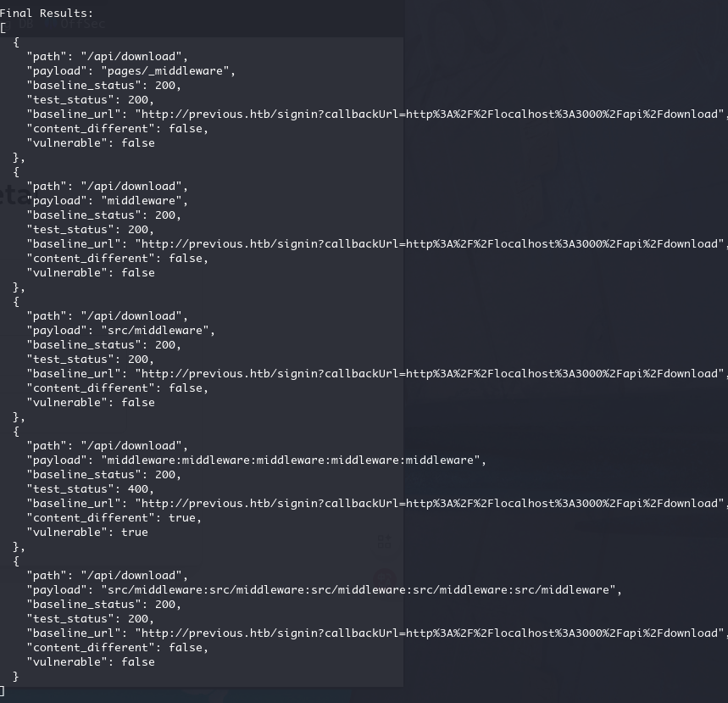This screenshot has width=728, height=703.
Task: Click "vulnerable": false in the last result
Action: click(x=91, y=661)
